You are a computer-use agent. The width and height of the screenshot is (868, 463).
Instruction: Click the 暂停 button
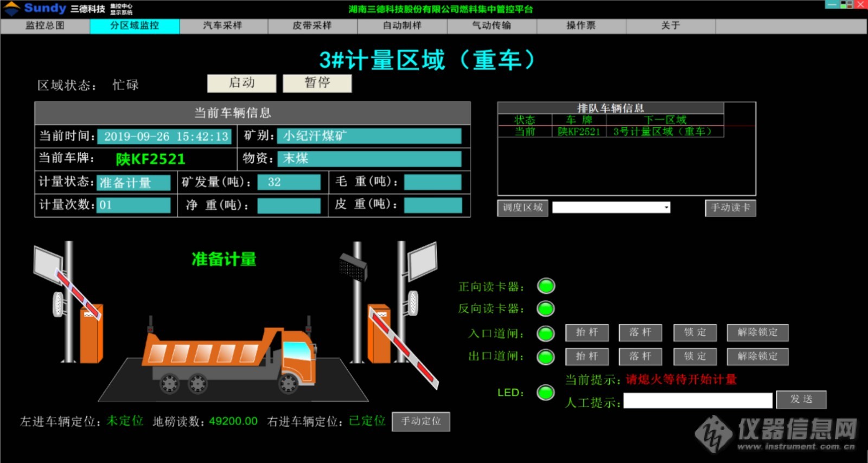point(317,83)
